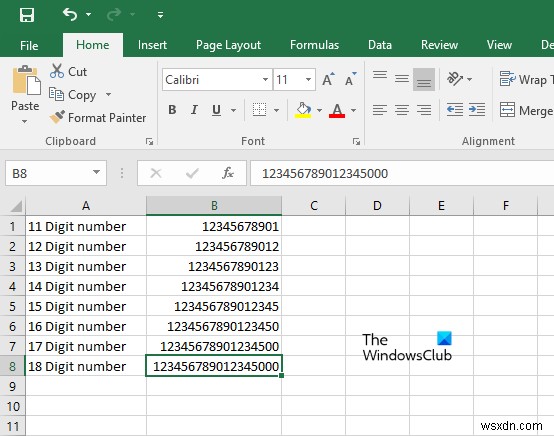
Task: Click the Increase Indent icon
Action: [x=477, y=110]
